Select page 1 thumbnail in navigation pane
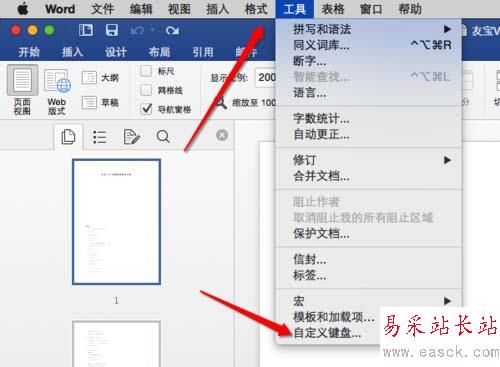500x367 pixels. point(116,222)
